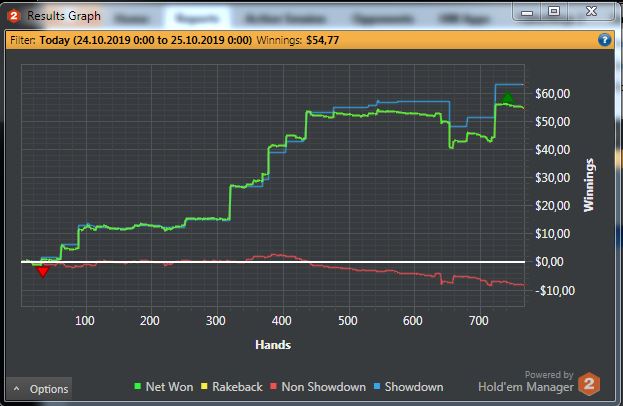Close the Results Graph window

coord(591,11)
